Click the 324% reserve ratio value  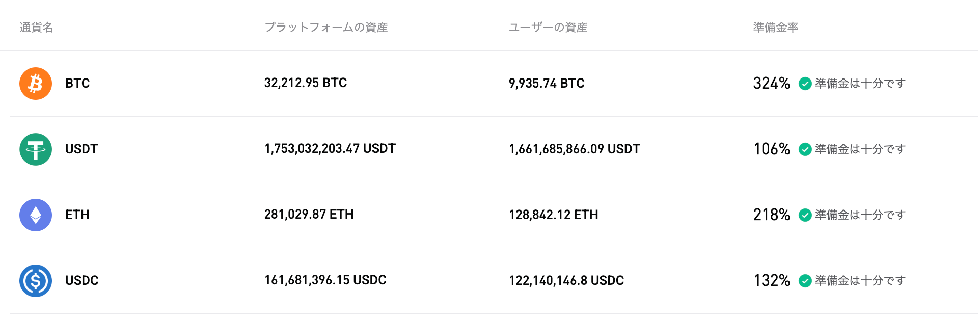(x=771, y=83)
